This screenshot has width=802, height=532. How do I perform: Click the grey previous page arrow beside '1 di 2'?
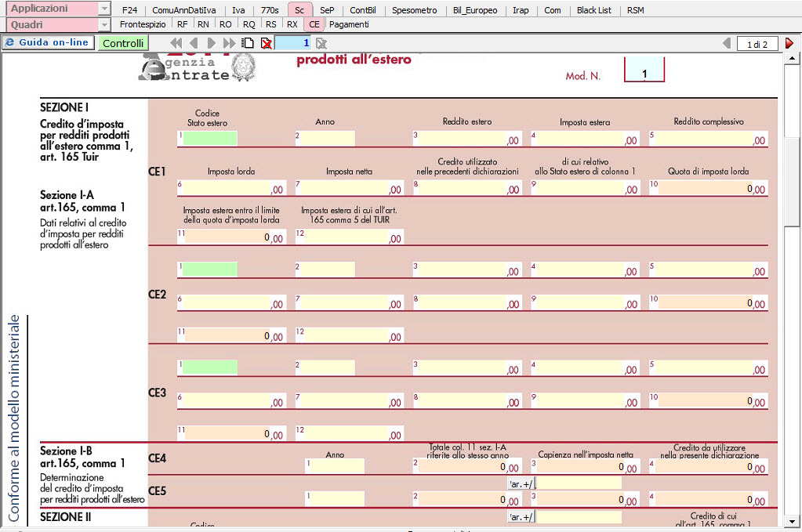coord(726,44)
